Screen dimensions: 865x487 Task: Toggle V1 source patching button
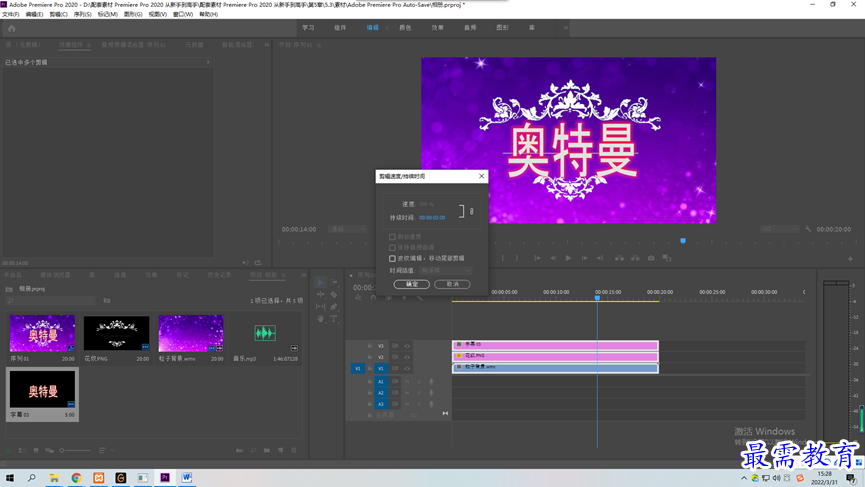click(x=357, y=368)
